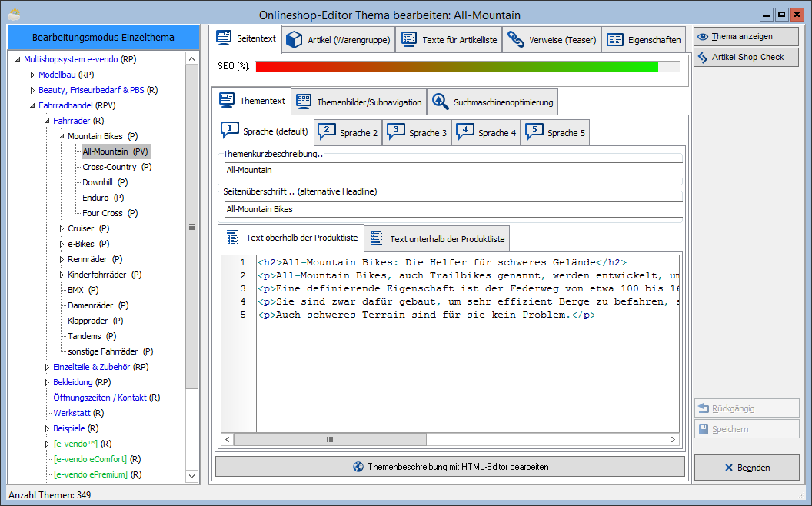Viewport: 812px width, 506px height.
Task: Open the Artikel (Warengruppe) tab
Action: tap(338, 40)
